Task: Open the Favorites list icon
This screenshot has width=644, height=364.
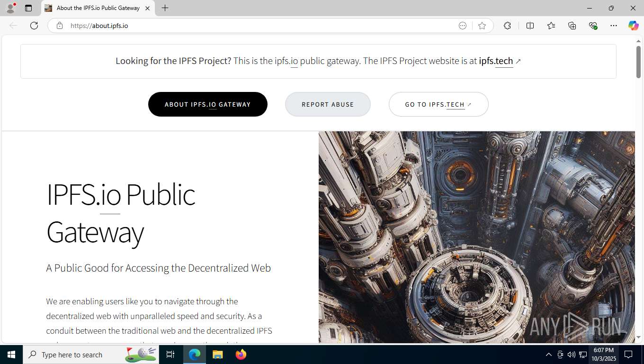Action: (x=551, y=26)
